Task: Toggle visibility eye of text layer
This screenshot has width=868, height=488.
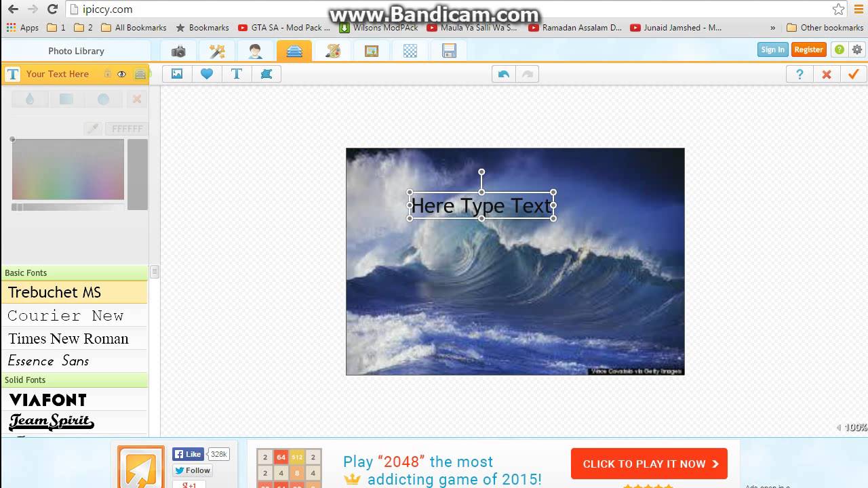Action: (121, 75)
